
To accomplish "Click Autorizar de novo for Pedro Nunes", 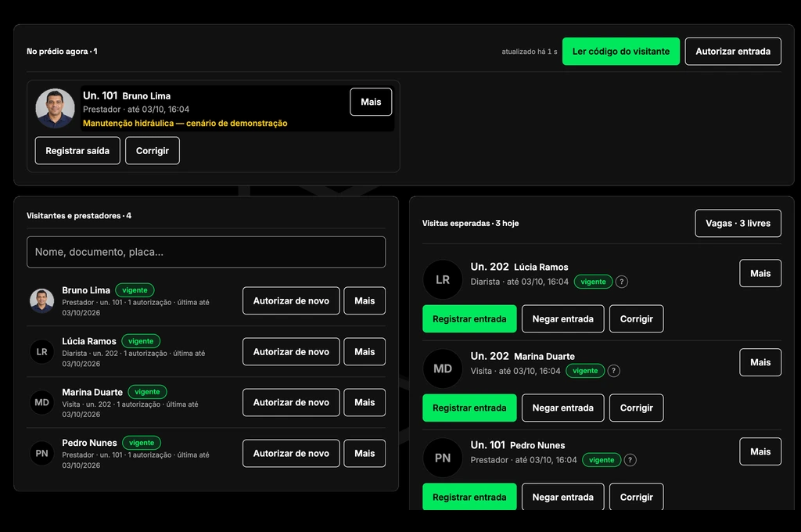I will (x=291, y=453).
